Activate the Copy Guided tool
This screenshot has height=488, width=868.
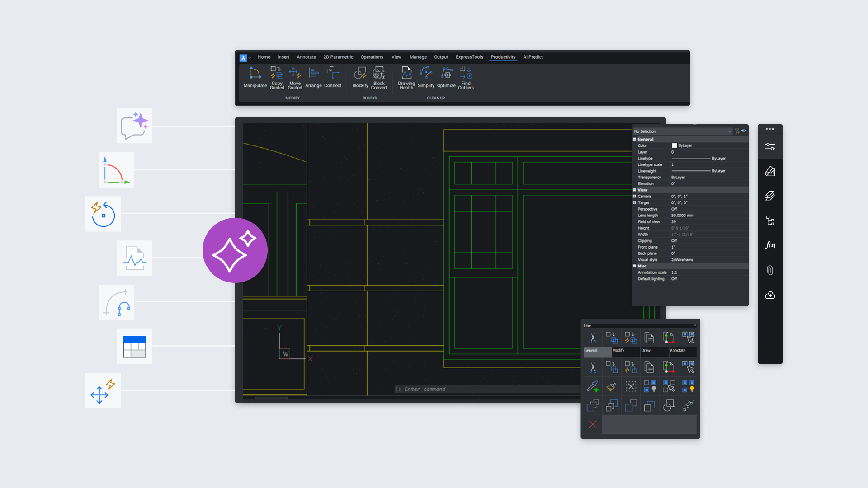277,77
